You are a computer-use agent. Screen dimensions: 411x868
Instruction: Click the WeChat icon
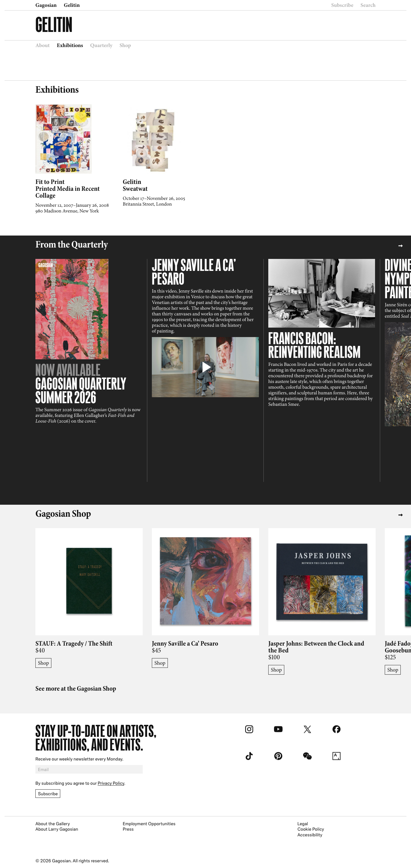(307, 756)
